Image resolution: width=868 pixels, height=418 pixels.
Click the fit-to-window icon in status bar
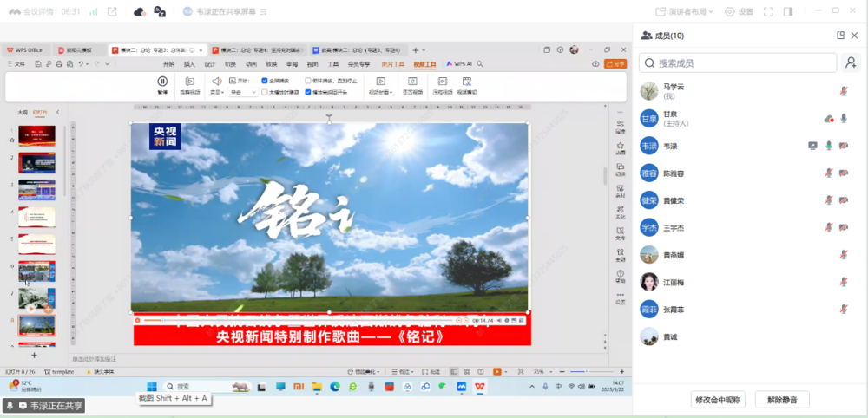point(520,371)
